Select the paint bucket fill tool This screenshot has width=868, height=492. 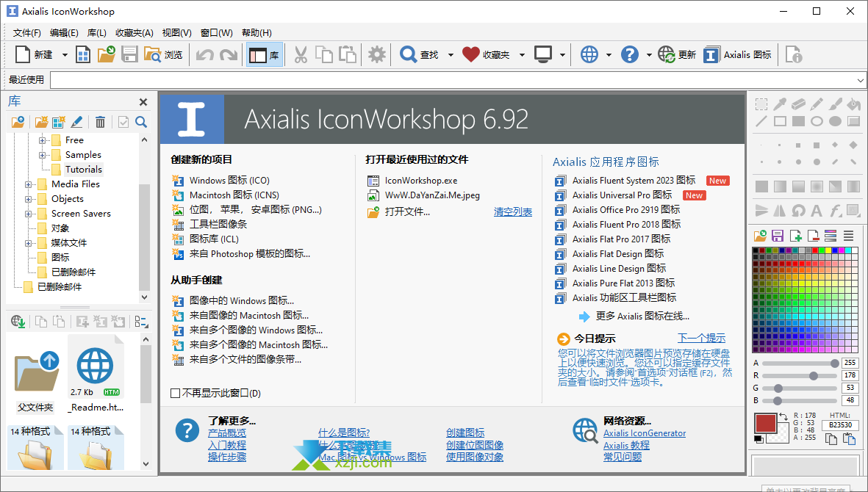click(853, 104)
